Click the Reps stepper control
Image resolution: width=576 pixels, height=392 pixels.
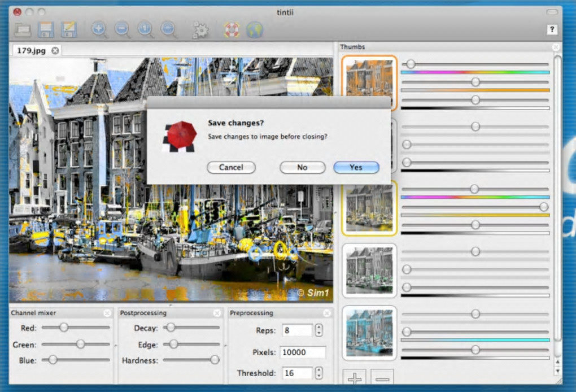tap(319, 330)
